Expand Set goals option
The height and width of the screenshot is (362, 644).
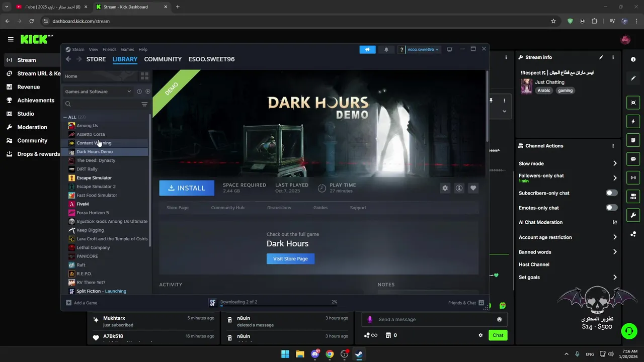pos(614,277)
